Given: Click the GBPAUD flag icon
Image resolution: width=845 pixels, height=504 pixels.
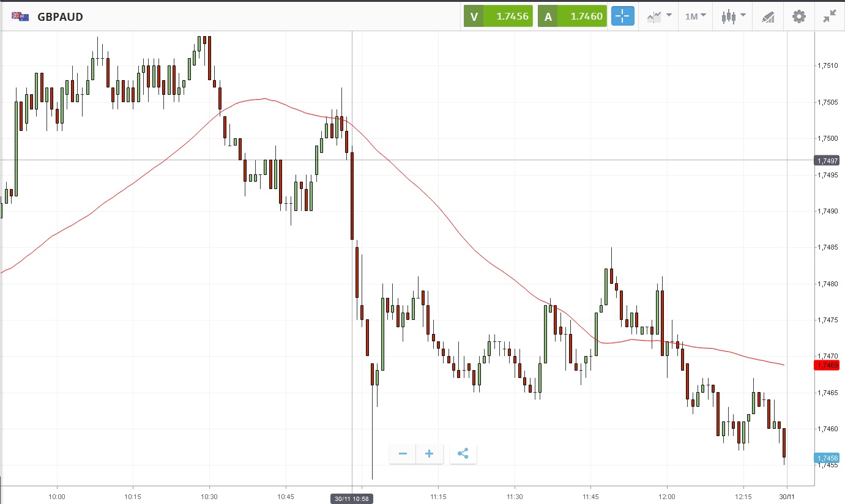Looking at the screenshot, I should (20, 17).
